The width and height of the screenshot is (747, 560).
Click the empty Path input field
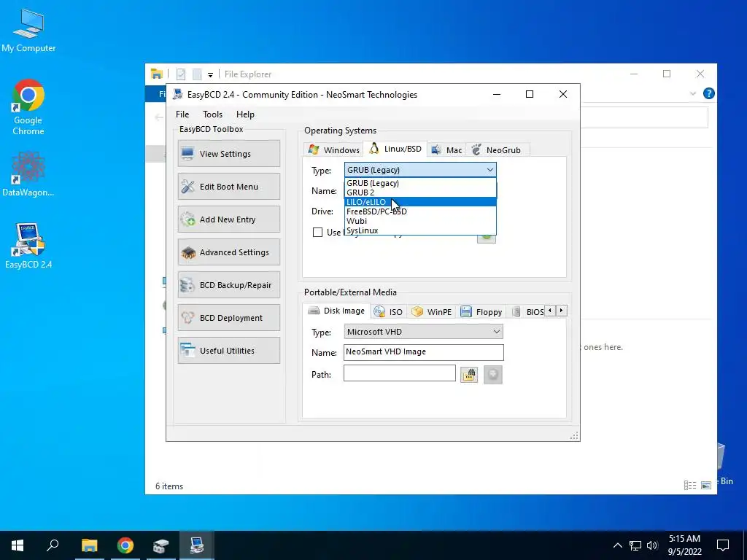point(400,373)
